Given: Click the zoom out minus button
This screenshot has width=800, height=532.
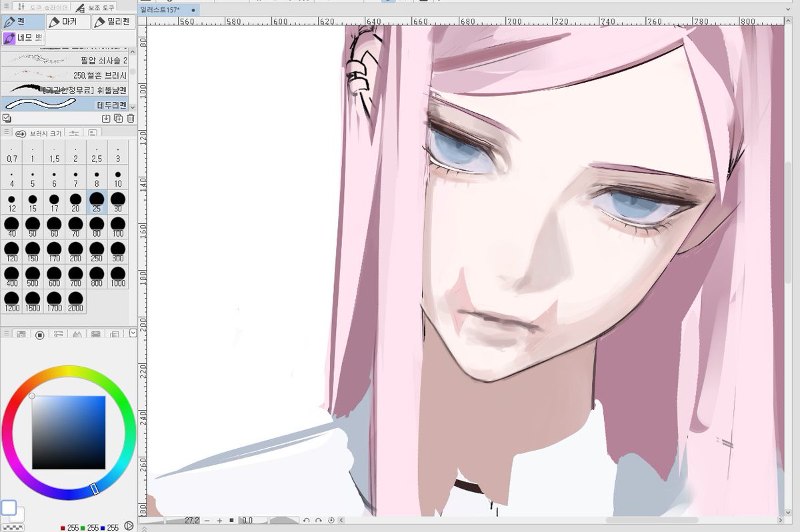Looking at the screenshot, I should [x=207, y=521].
